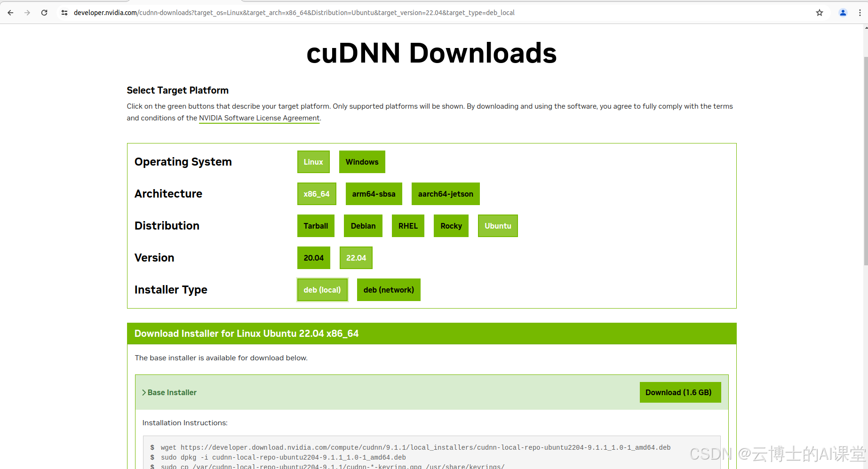
Task: Select RHEL distribution
Action: coord(408,226)
